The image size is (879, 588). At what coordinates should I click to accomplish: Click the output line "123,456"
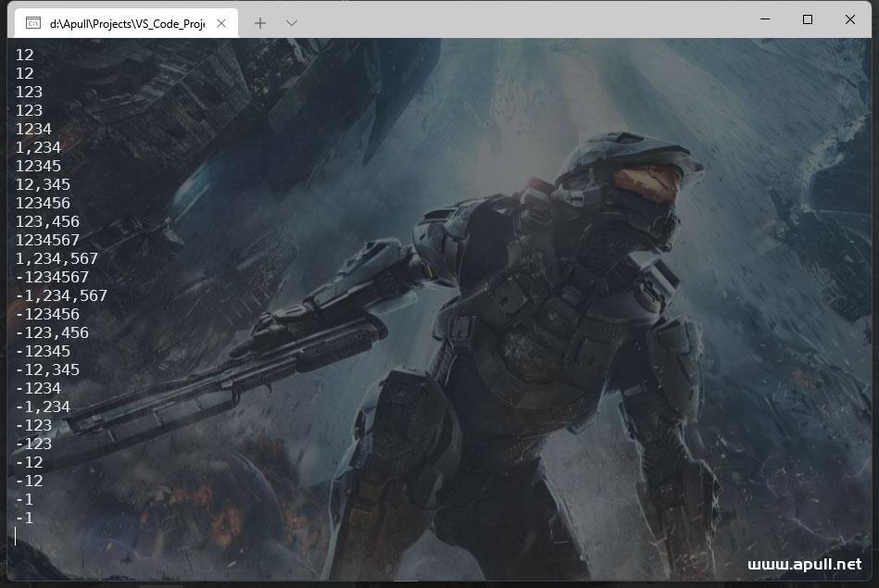coord(47,221)
